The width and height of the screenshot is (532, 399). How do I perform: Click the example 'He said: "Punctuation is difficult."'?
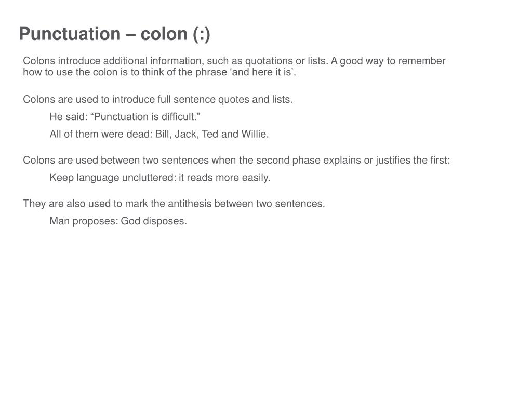pyautogui.click(x=125, y=117)
